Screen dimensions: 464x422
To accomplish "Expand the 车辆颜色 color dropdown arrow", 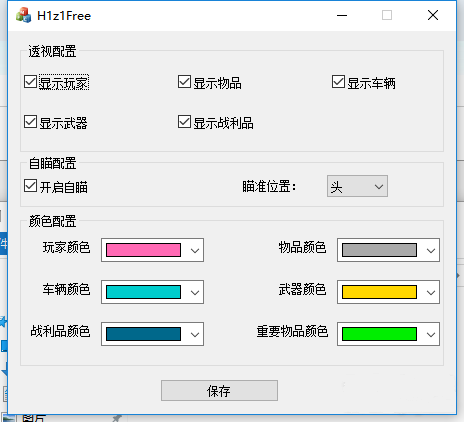I will [x=195, y=292].
